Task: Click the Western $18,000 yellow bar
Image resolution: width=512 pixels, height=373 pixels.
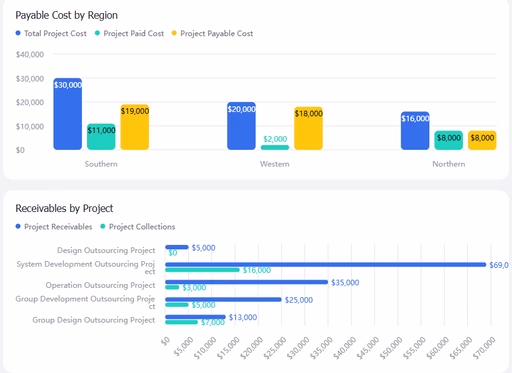Action: tap(308, 128)
